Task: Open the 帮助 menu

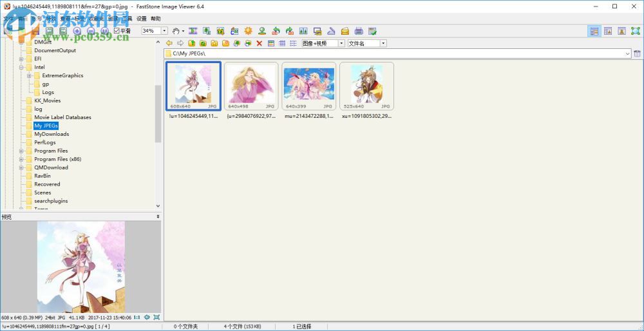Action: 155,19
